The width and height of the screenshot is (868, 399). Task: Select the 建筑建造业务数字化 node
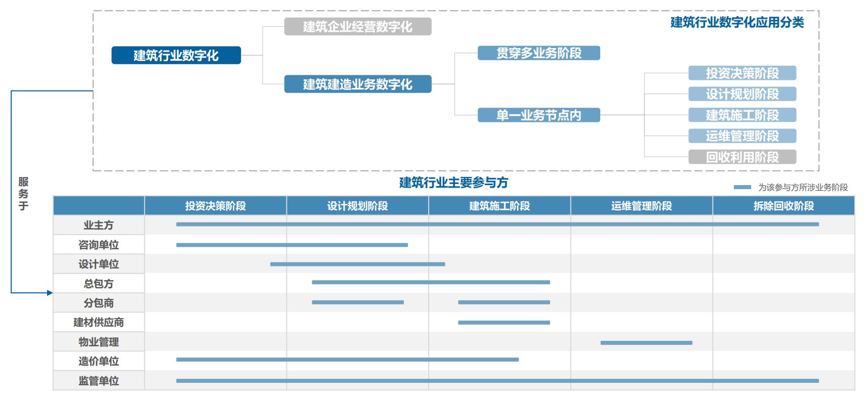click(x=358, y=84)
